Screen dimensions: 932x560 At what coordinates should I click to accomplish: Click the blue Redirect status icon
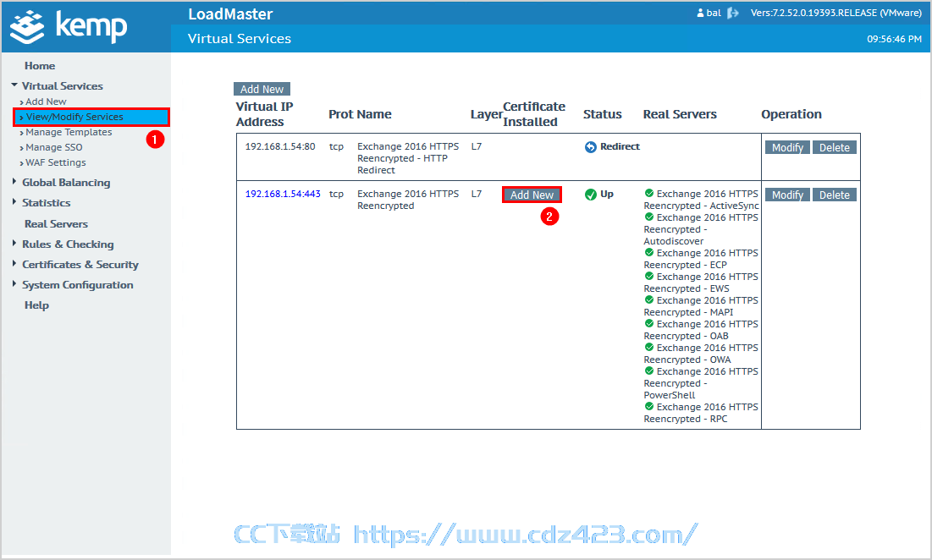coord(590,147)
